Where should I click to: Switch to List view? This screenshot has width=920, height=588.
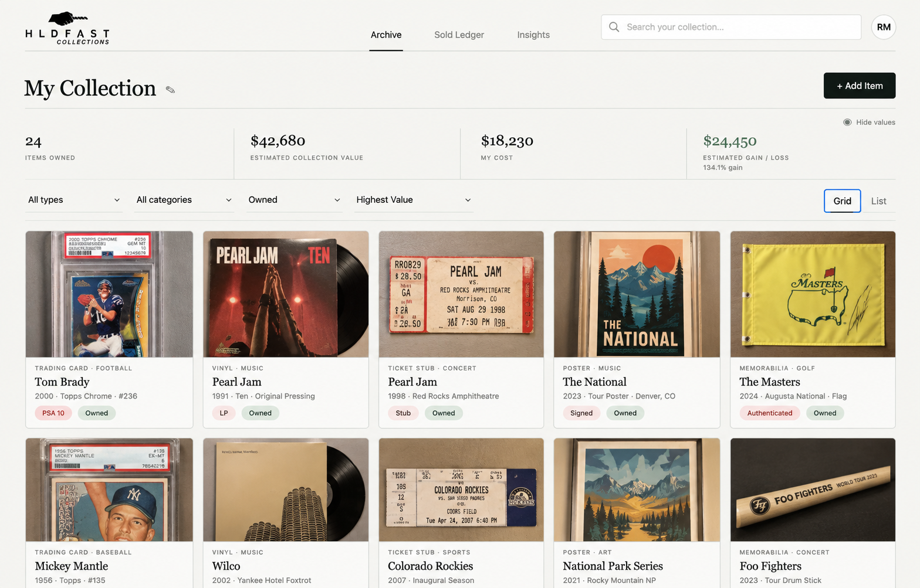click(878, 200)
